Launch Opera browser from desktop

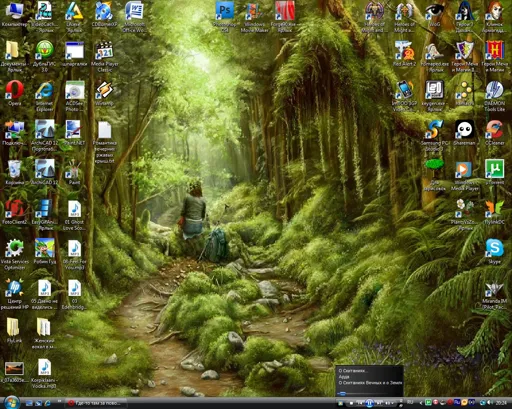(x=15, y=93)
